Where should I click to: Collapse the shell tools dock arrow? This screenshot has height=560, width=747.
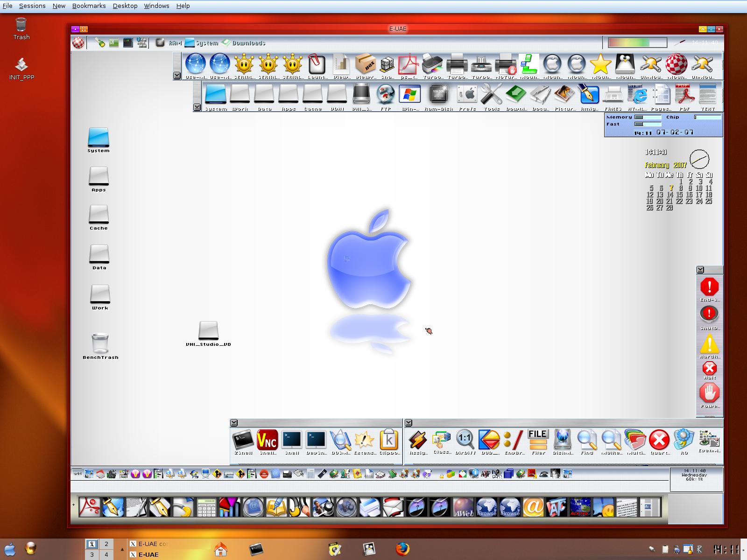tap(234, 423)
